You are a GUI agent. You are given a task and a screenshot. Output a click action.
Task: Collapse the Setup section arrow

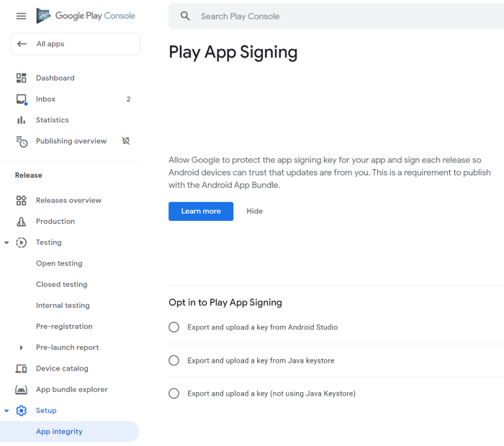(6, 411)
